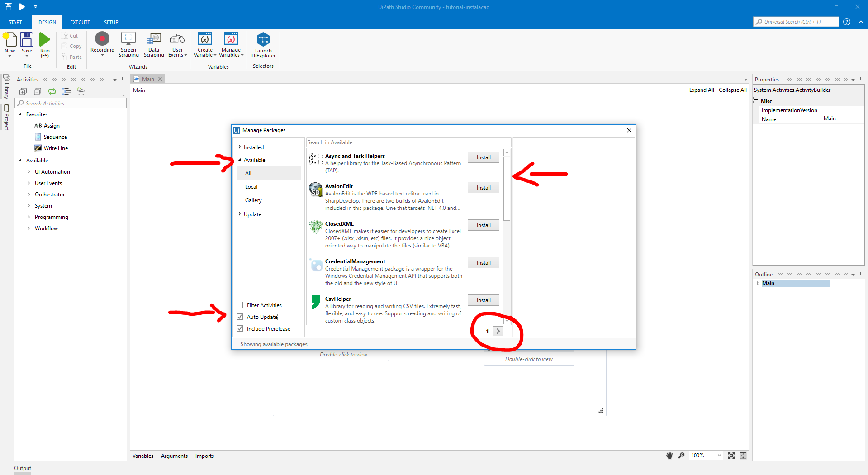Expand the Installed packages node

coord(240,147)
